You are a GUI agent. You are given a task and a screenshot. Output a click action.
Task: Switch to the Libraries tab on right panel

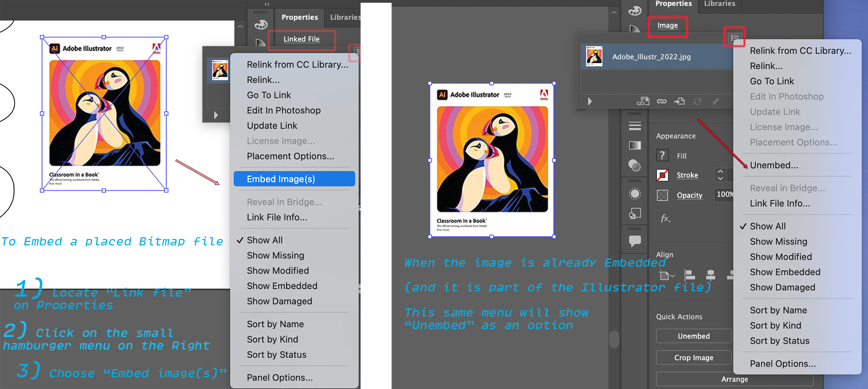(719, 4)
